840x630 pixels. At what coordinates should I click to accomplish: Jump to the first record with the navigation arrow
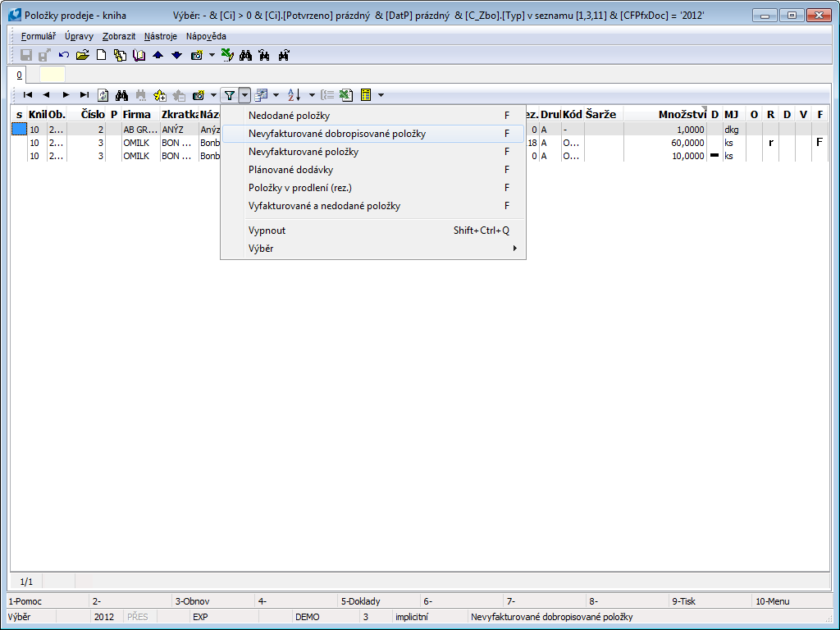coord(28,95)
